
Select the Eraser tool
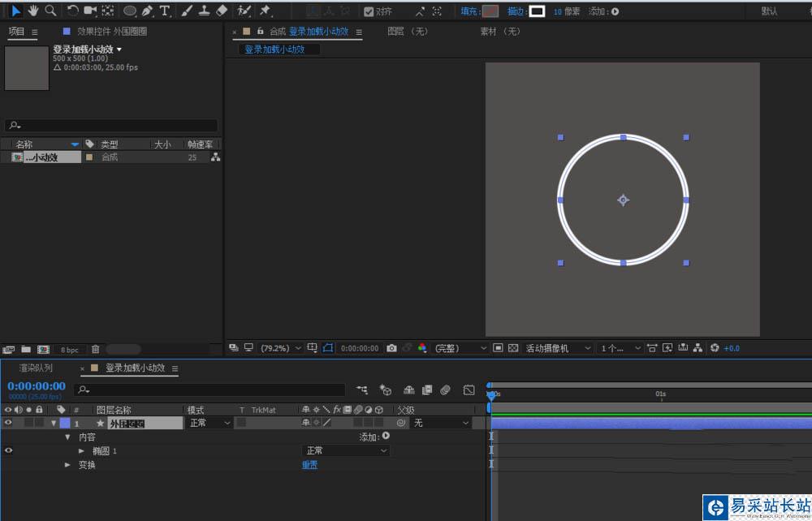(x=223, y=11)
